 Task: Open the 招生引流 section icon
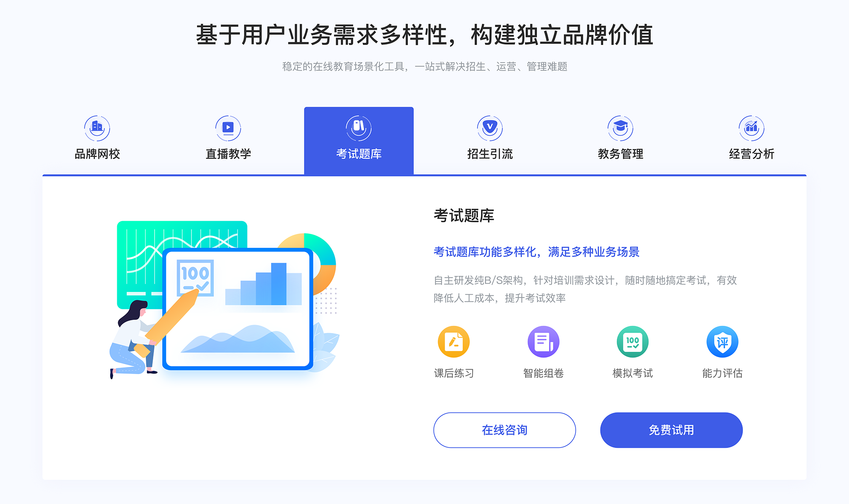[487, 126]
